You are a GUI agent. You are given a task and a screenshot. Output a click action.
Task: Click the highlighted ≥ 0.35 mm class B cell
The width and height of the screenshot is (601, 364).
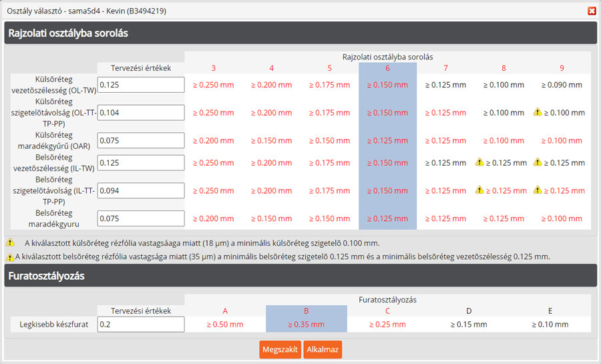(x=307, y=325)
